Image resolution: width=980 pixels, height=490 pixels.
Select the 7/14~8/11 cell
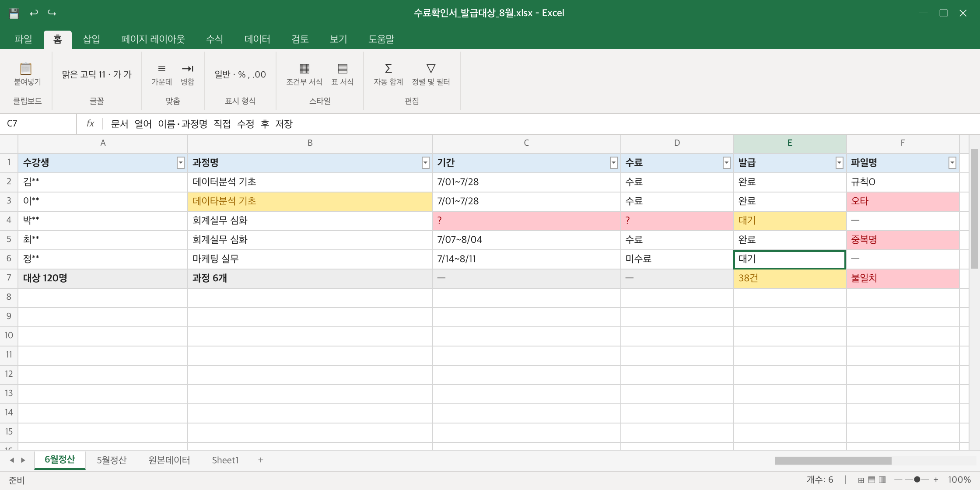[527, 259]
